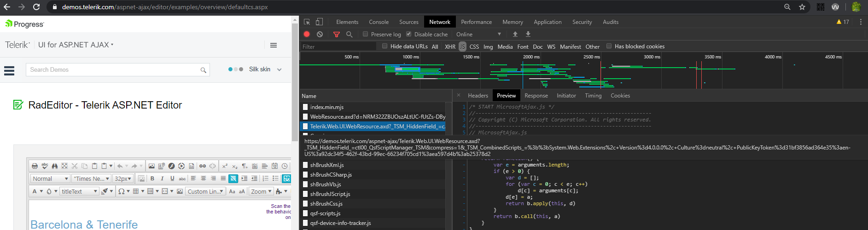Uncheck the Disable cache checkbox
Viewport: 868px width, 230px height.
coord(408,34)
